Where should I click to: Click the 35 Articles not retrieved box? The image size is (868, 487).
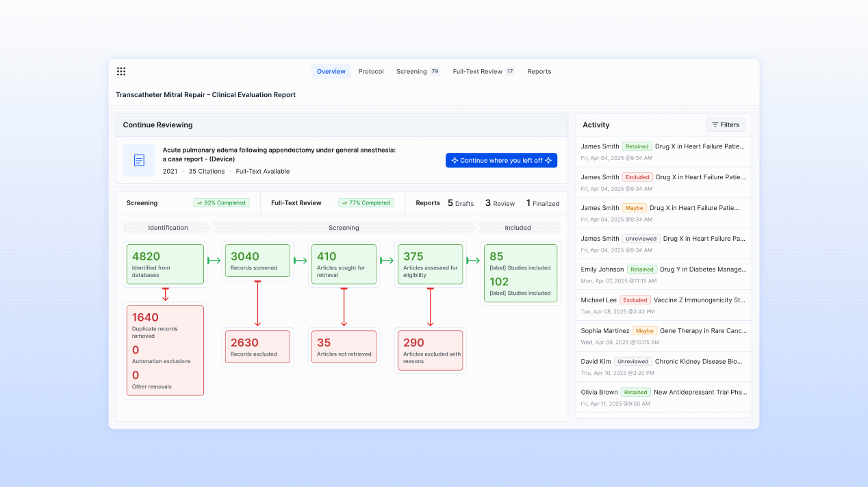click(344, 347)
